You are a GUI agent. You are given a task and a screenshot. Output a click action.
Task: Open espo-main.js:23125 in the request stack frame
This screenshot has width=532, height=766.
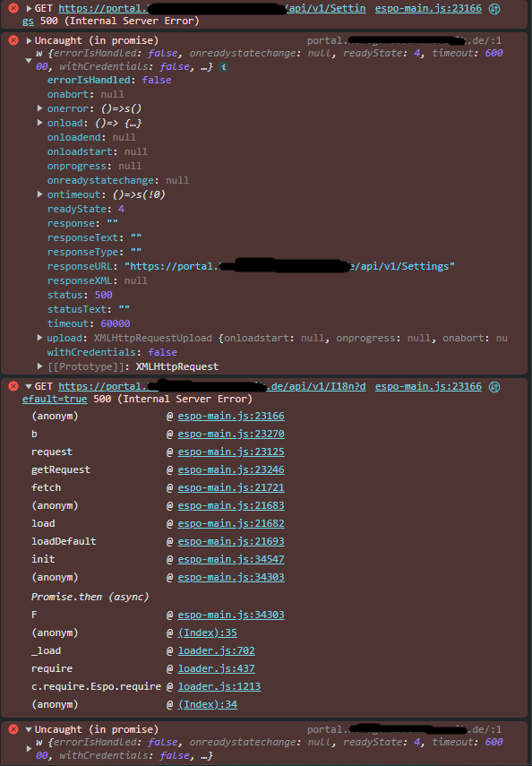tap(231, 452)
